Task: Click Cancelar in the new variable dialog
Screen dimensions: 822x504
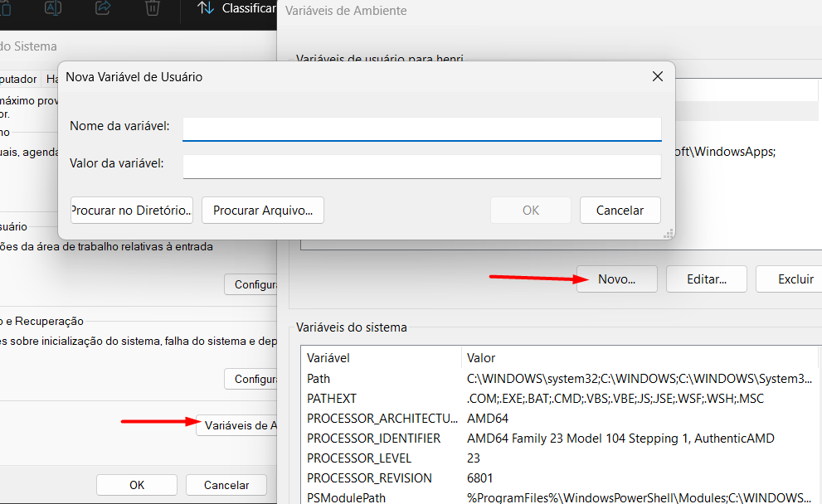Action: pos(620,210)
